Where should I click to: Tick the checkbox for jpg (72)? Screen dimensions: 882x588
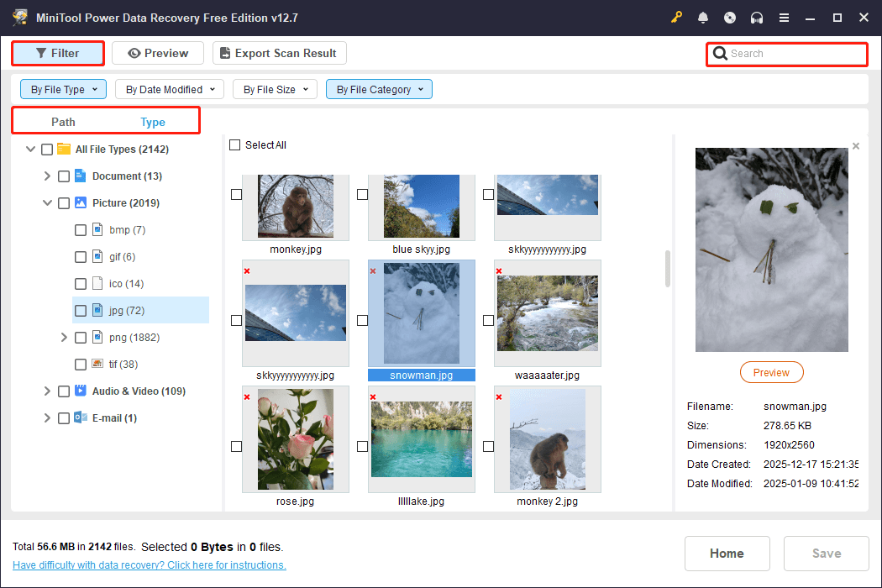click(81, 311)
